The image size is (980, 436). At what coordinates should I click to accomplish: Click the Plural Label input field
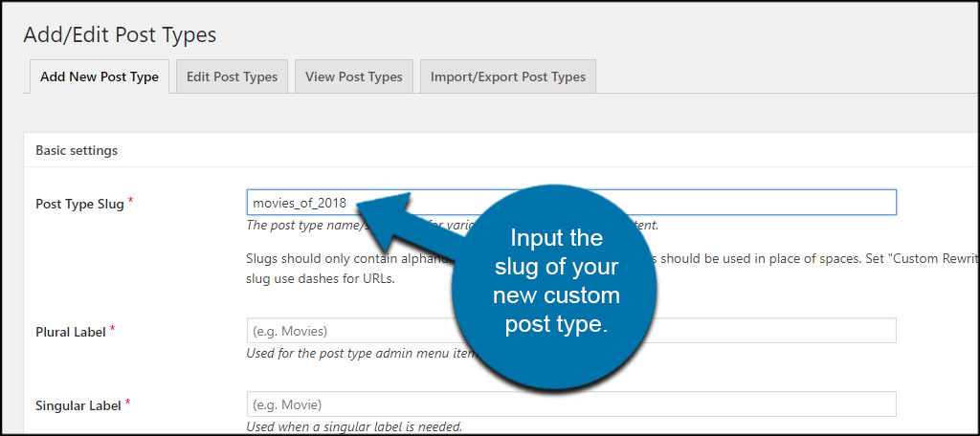[571, 331]
